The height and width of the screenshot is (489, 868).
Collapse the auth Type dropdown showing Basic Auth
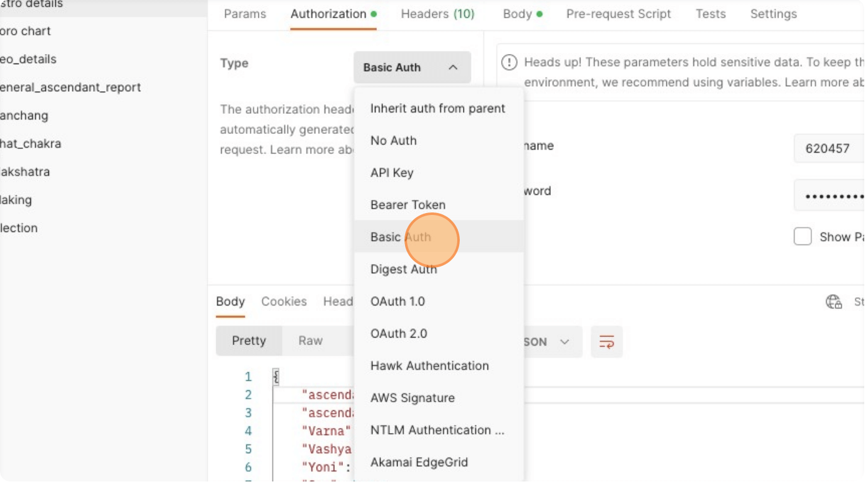click(411, 67)
